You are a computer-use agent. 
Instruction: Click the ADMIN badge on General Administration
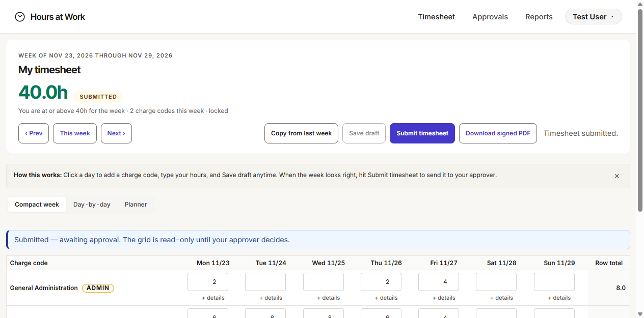(98, 288)
